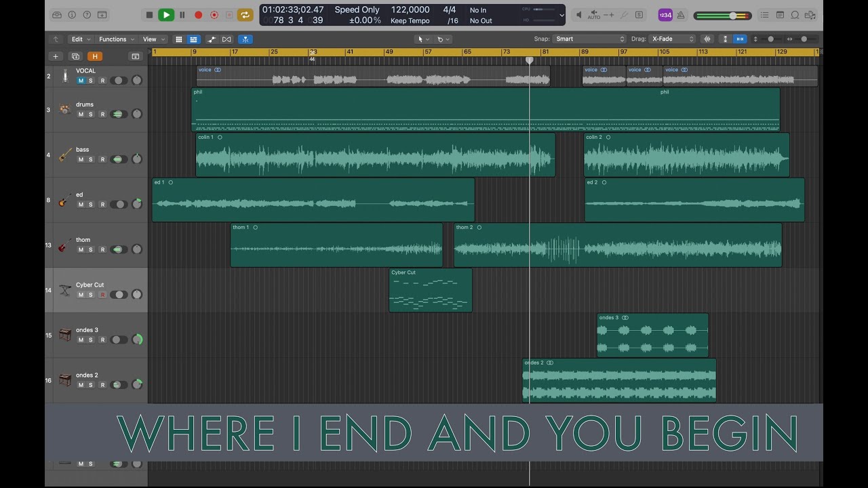Click the Toolbar download-tray icon
The height and width of the screenshot is (488, 868).
coord(102,15)
